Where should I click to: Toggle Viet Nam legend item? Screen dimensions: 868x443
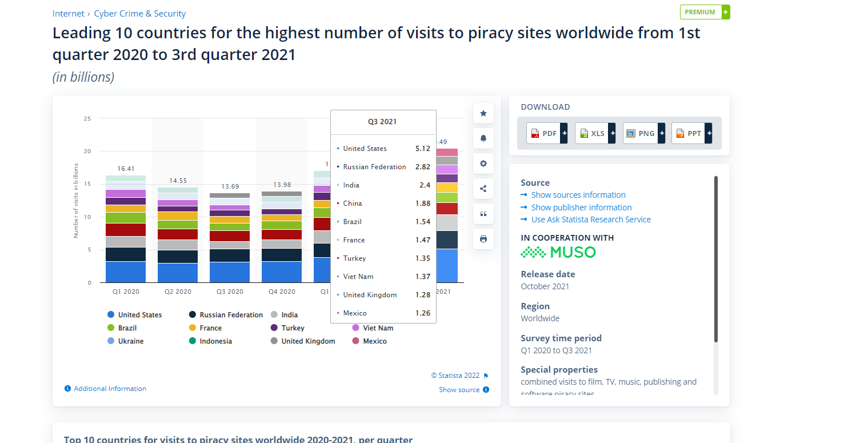[x=373, y=328]
